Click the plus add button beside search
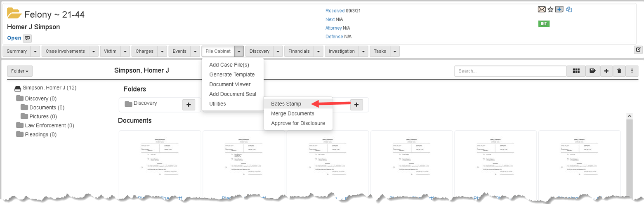Image resolution: width=644 pixels, height=204 pixels. point(606,71)
